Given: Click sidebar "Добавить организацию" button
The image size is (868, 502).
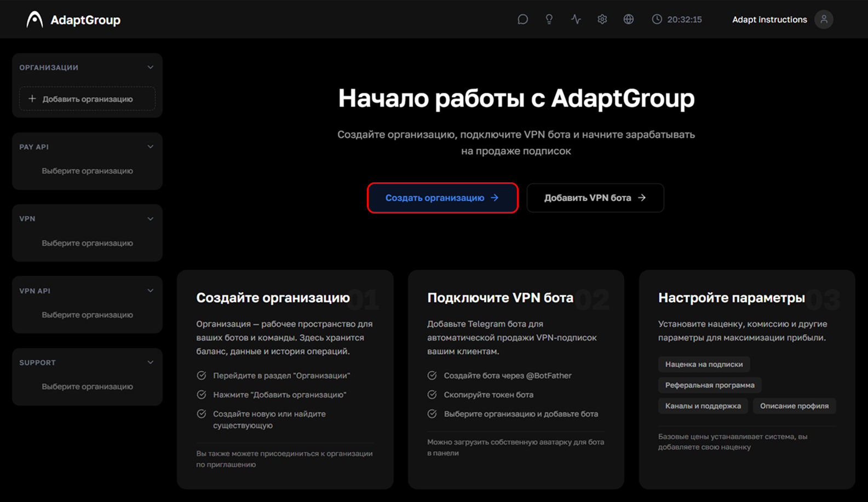Looking at the screenshot, I should 88,99.
